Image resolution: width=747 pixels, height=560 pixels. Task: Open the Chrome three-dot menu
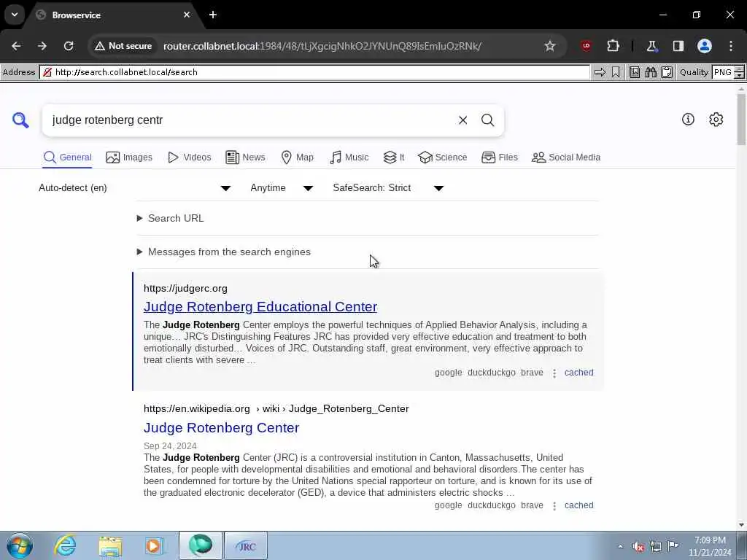pyautogui.click(x=731, y=46)
